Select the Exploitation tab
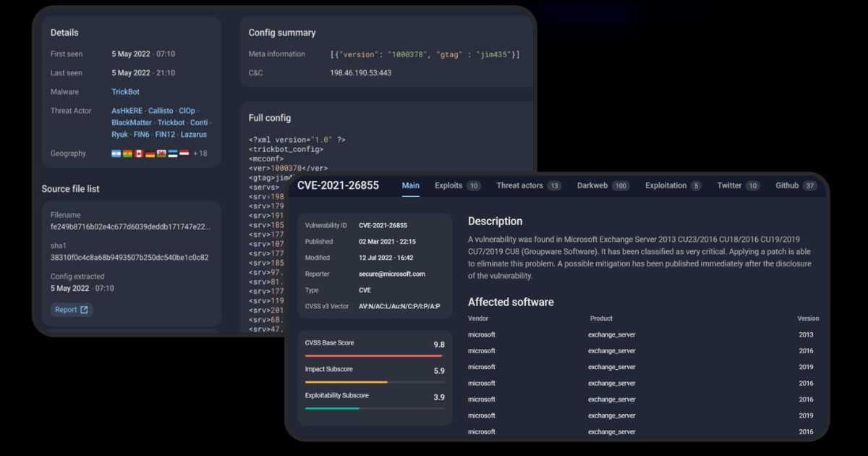Image resolution: width=868 pixels, height=456 pixels. (x=665, y=185)
